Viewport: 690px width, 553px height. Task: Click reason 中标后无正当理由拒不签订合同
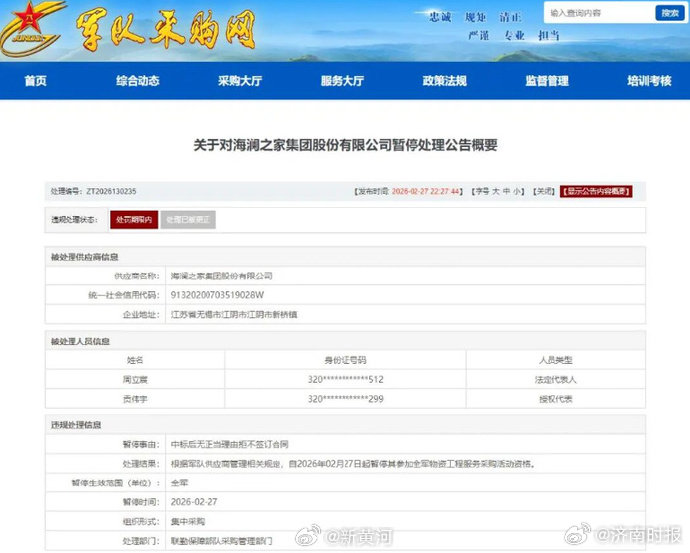point(229,444)
